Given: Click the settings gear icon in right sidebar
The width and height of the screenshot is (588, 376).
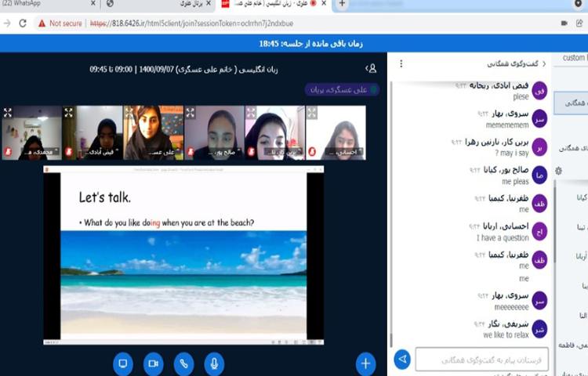Looking at the screenshot, I should point(558,170).
